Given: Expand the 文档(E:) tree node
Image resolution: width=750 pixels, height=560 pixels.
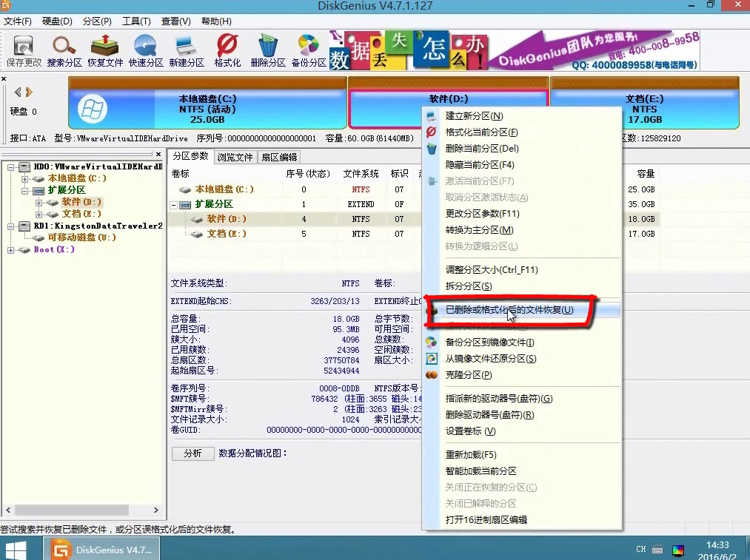Looking at the screenshot, I should 38,215.
